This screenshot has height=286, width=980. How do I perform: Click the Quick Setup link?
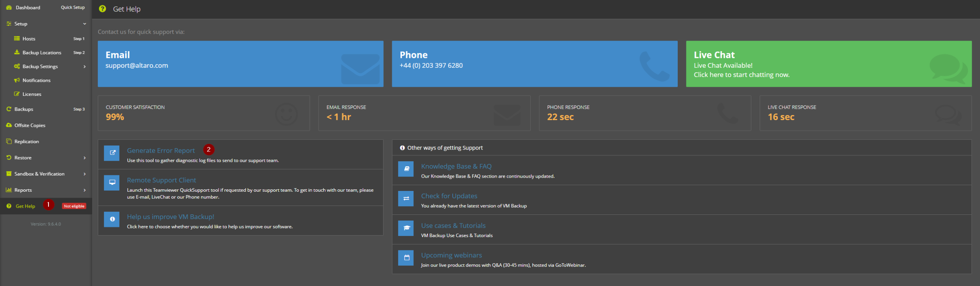pyautogui.click(x=73, y=7)
